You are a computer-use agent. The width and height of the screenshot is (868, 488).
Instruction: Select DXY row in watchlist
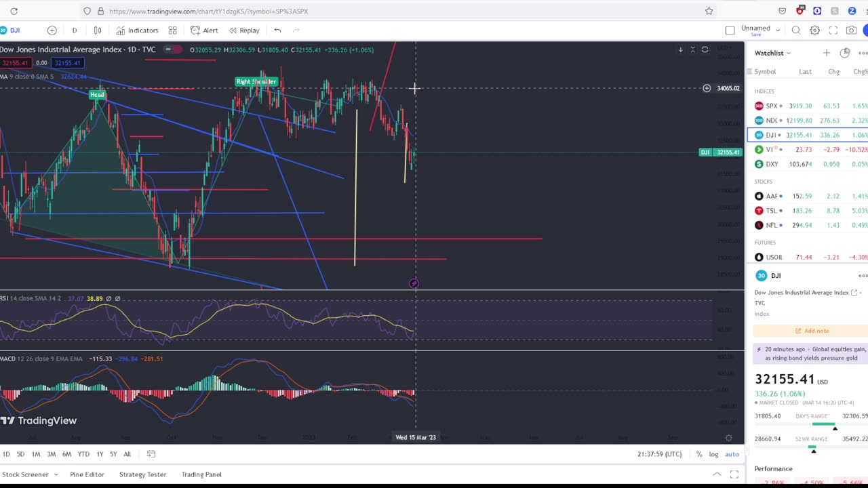tap(808, 164)
